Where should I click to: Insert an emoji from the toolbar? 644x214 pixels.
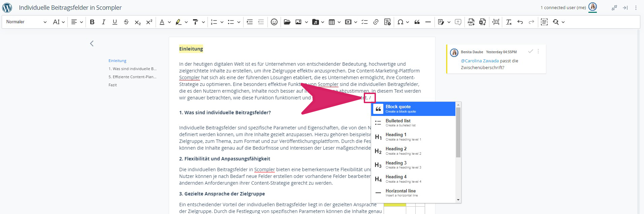click(x=274, y=22)
